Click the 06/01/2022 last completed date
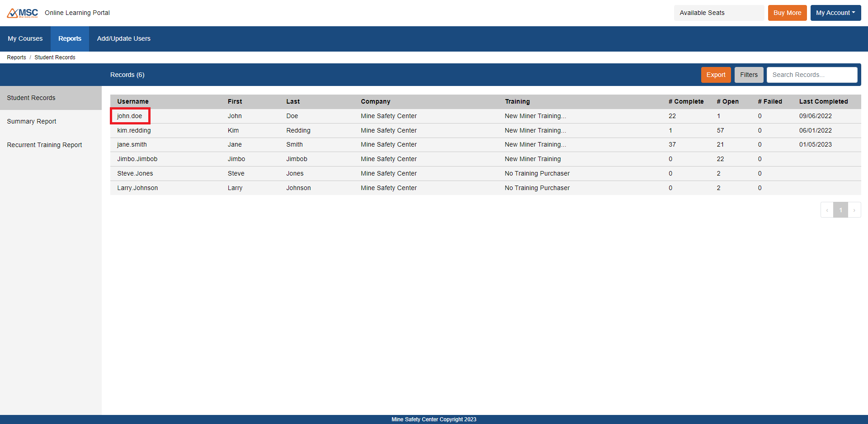Image resolution: width=868 pixels, height=424 pixels. pos(815,130)
